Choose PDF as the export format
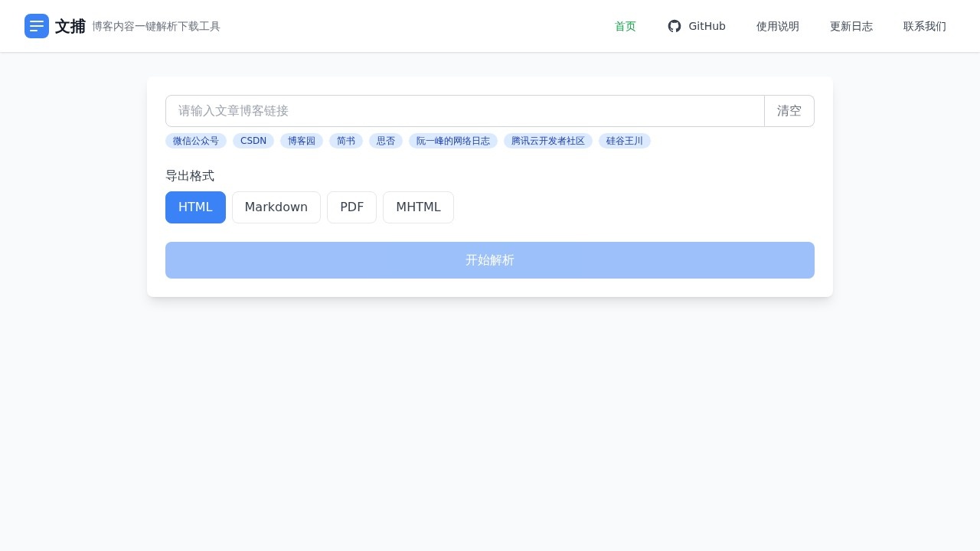The width and height of the screenshot is (980, 551). (x=351, y=207)
